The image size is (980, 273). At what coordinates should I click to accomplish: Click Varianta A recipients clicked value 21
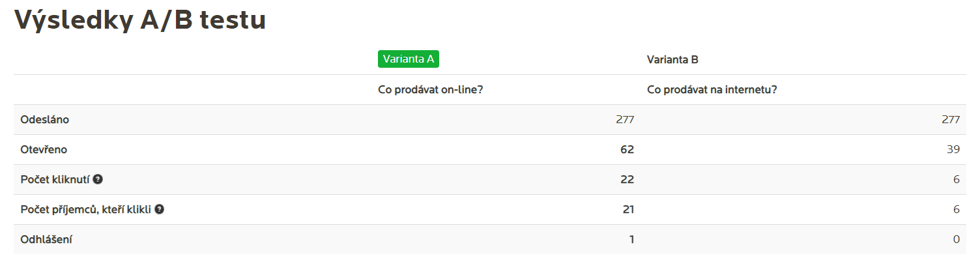[627, 209]
